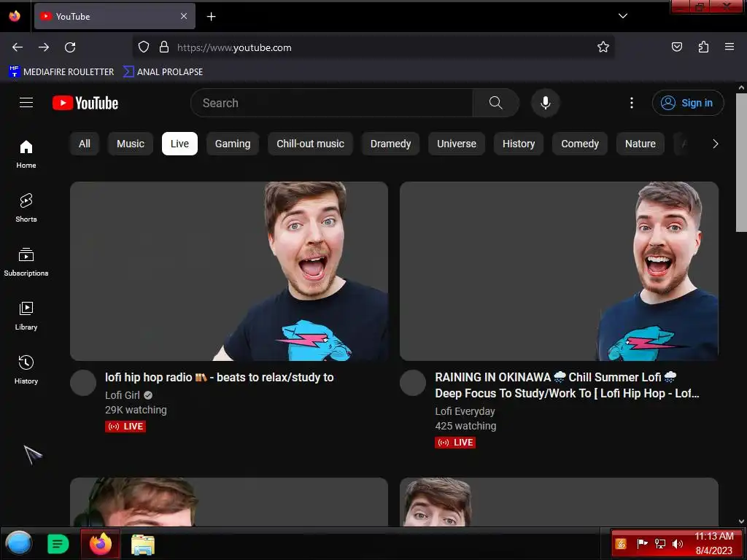
Task: Open the Start orb on taskbar
Action: 18,543
